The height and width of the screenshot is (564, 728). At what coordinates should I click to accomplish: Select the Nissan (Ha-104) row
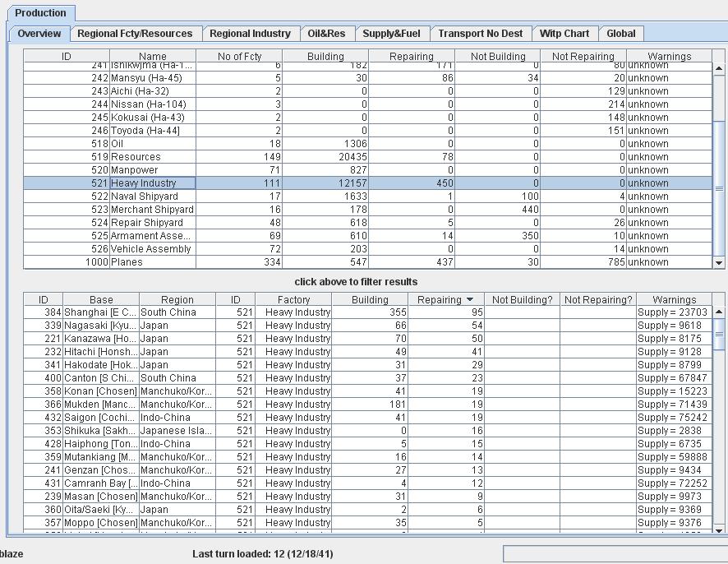click(x=367, y=104)
